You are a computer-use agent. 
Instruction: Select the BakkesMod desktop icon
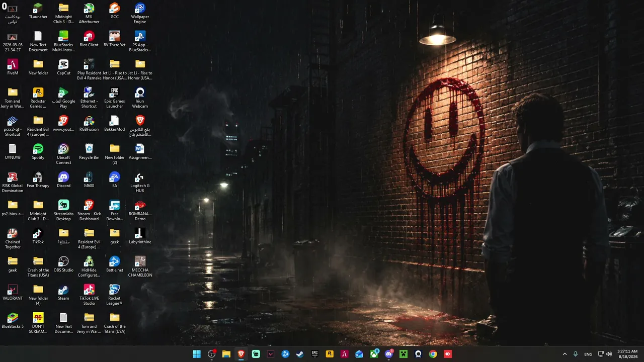pyautogui.click(x=115, y=124)
